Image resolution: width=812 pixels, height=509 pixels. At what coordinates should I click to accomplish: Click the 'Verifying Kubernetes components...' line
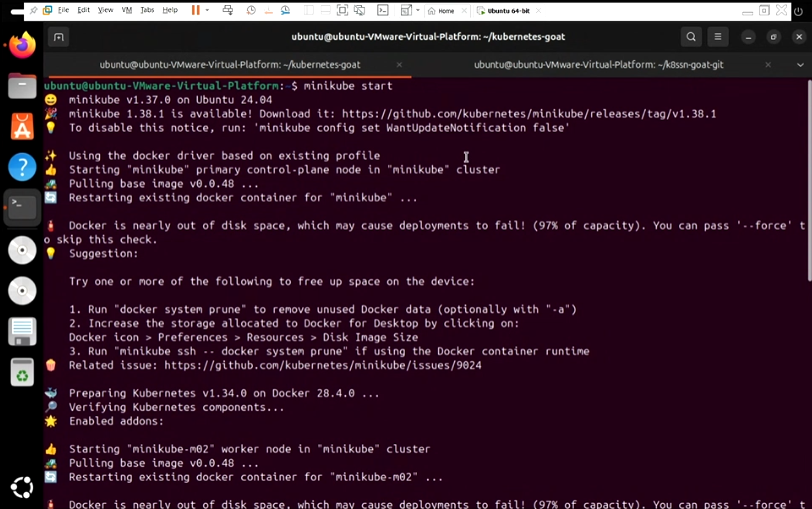click(177, 408)
